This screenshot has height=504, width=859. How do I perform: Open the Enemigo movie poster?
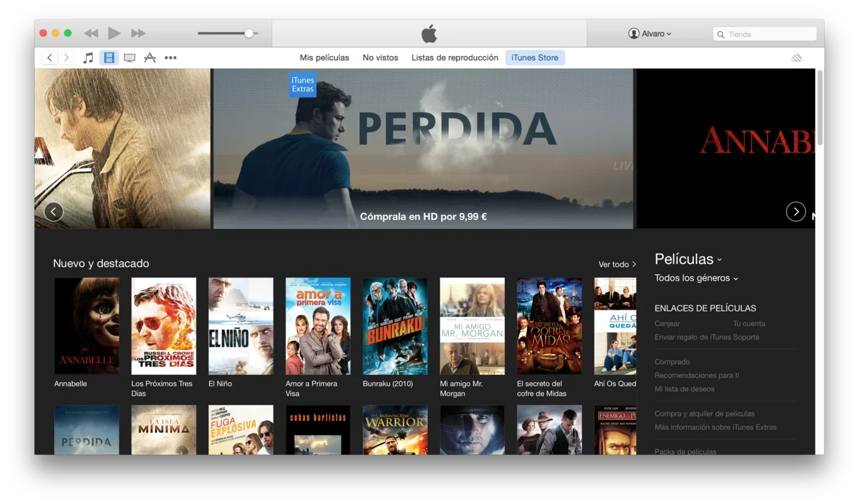(615, 430)
